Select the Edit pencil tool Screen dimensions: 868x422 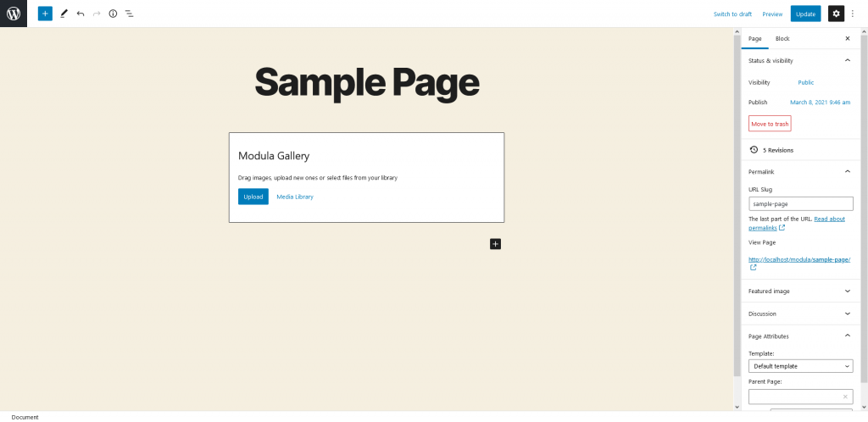(x=64, y=14)
